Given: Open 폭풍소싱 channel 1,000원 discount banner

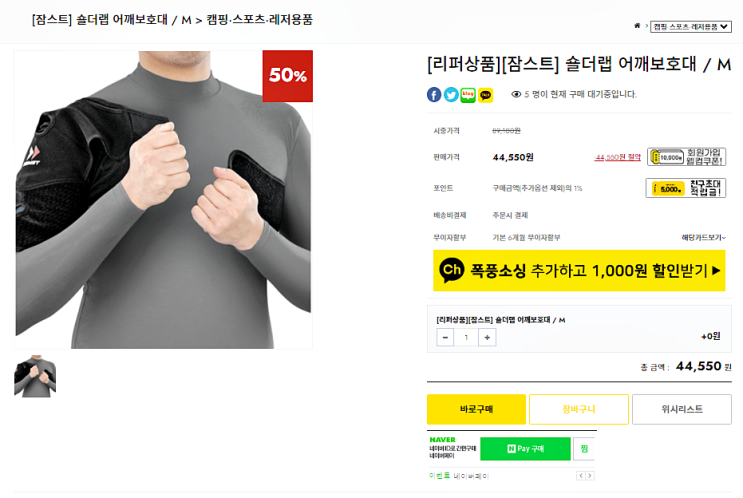Looking at the screenshot, I should [x=579, y=271].
